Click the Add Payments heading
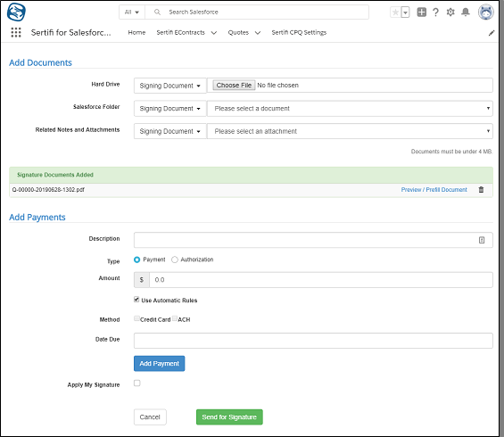The height and width of the screenshot is (437, 504). pyautogui.click(x=37, y=218)
